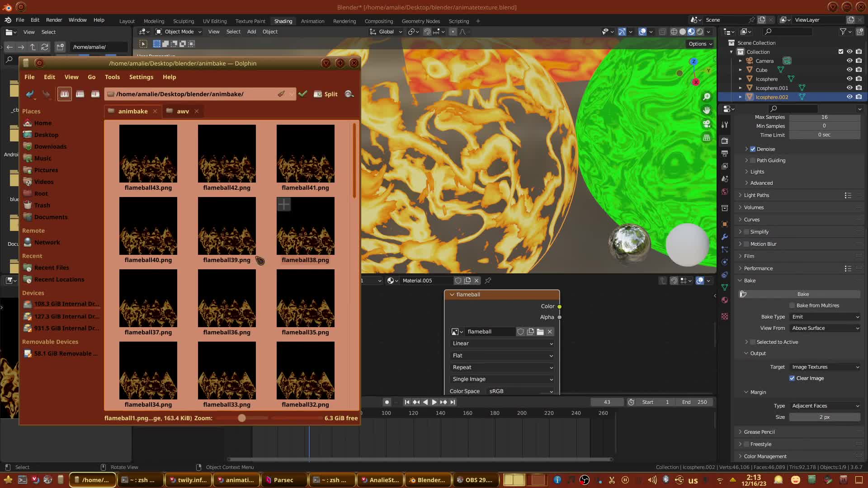
Task: Open the Bake Type Emit dropdown
Action: click(x=825, y=317)
